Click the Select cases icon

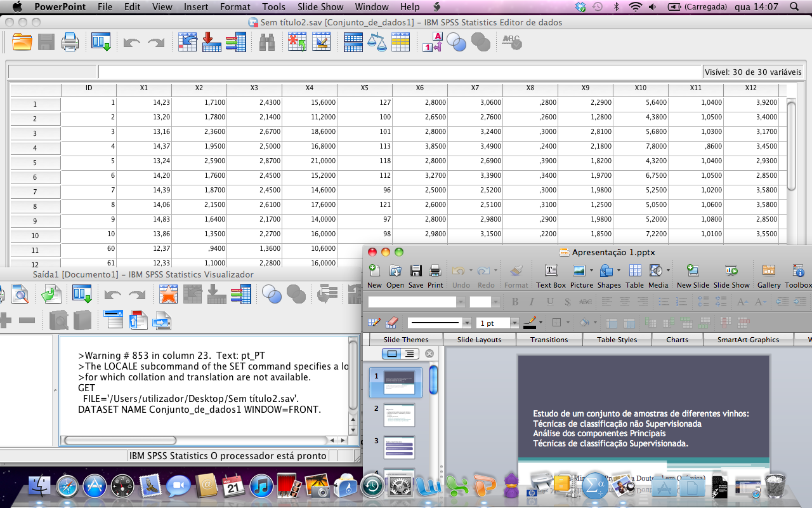click(x=400, y=43)
